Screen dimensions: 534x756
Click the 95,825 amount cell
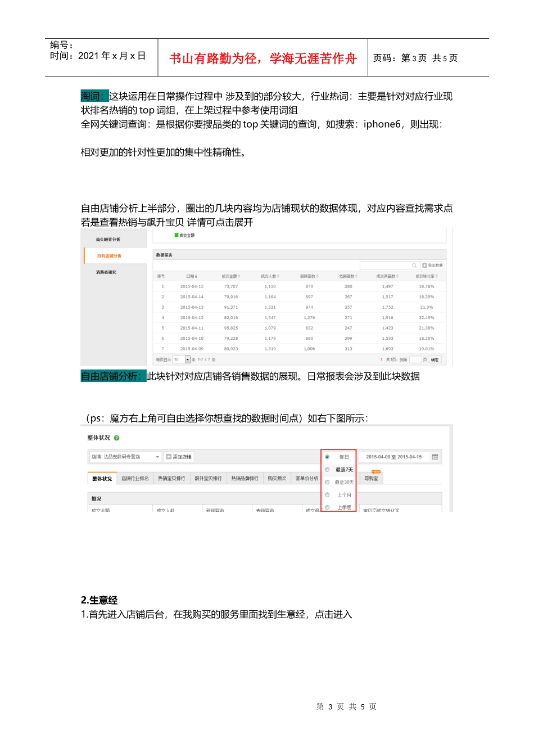231,328
